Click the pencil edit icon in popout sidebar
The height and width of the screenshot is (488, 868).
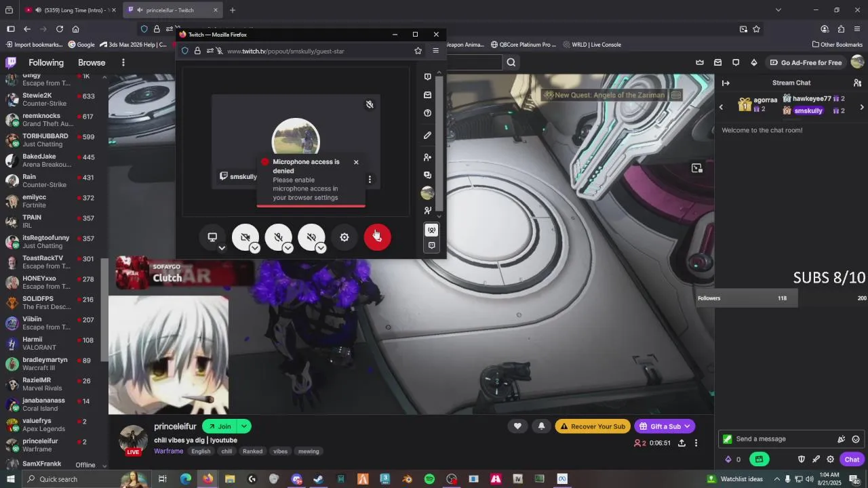(x=428, y=135)
